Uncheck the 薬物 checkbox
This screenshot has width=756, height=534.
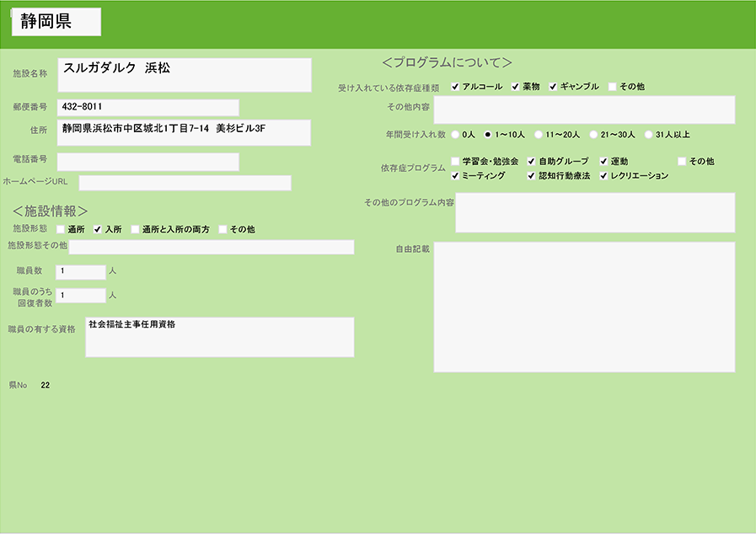click(516, 87)
